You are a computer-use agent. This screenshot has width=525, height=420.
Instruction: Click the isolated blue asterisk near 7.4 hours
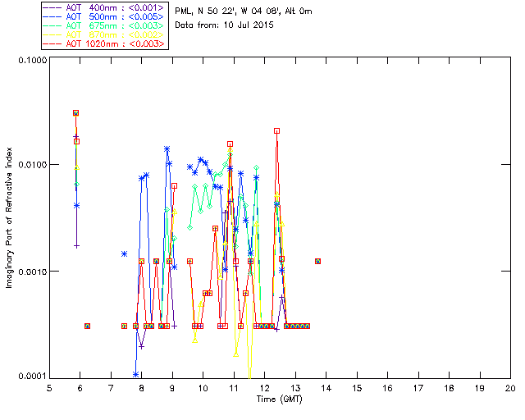[124, 253]
